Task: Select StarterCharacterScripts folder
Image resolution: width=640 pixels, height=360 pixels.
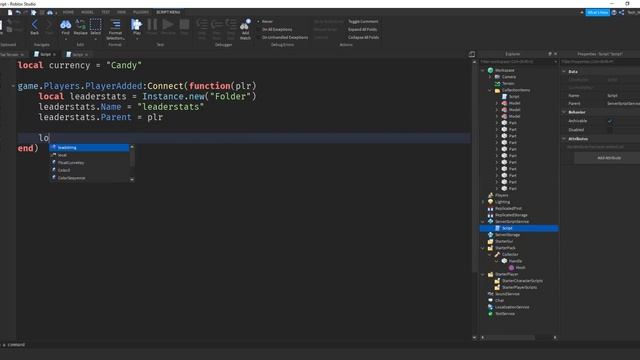Action: coord(522,281)
